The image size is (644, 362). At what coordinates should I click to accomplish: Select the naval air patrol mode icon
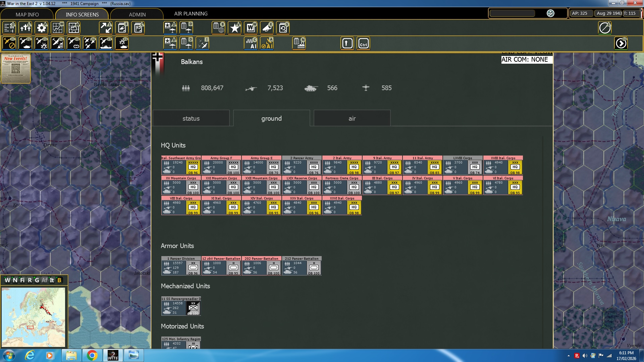pyautogui.click(x=106, y=44)
